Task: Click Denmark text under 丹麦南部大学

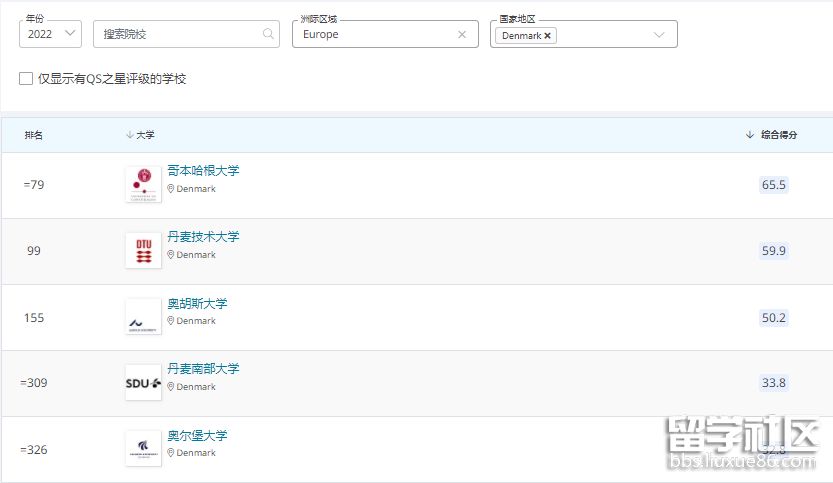Action: coord(196,387)
